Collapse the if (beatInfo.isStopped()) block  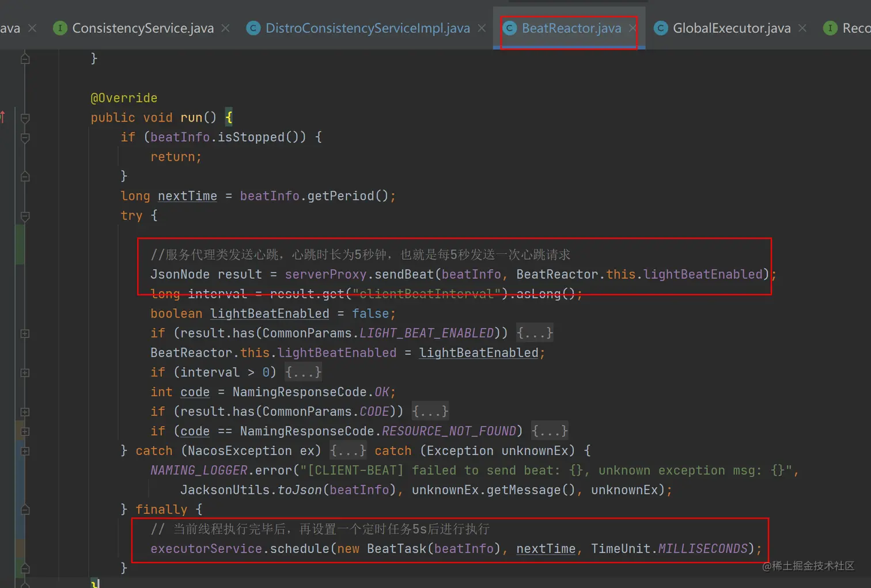(25, 138)
